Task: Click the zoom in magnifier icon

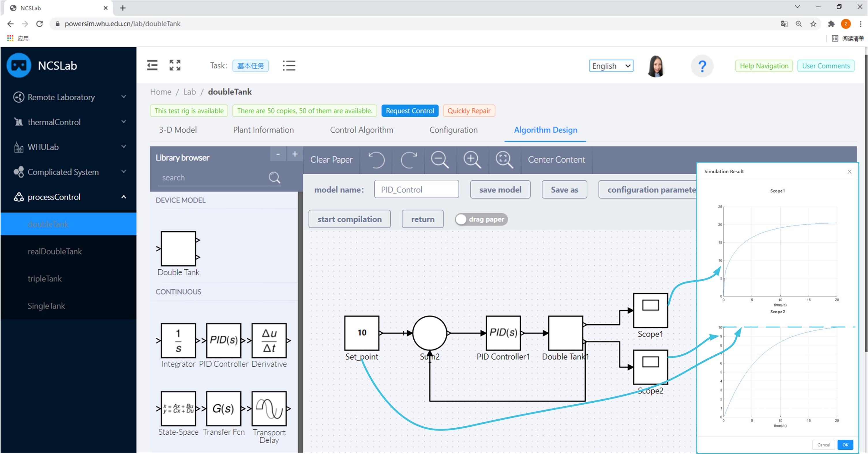Action: [472, 159]
